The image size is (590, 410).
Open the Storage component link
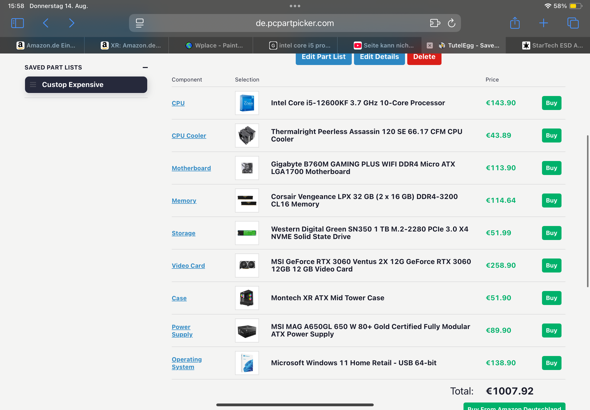183,233
